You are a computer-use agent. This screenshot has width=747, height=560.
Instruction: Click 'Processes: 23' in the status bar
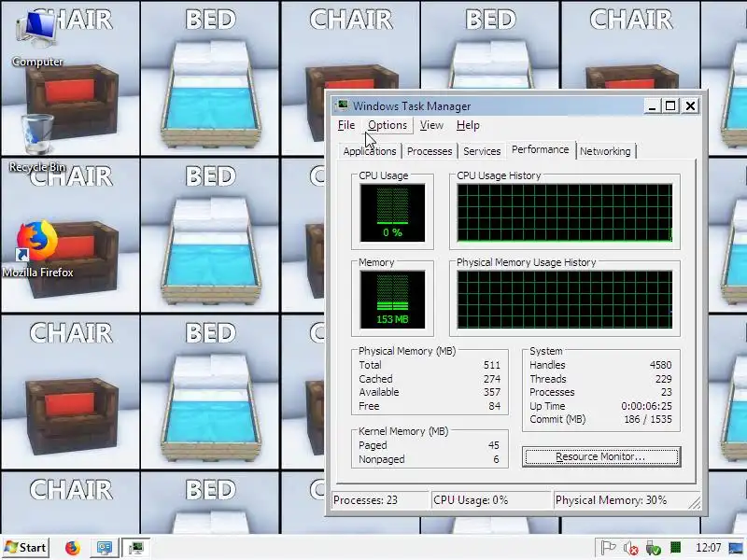(365, 500)
